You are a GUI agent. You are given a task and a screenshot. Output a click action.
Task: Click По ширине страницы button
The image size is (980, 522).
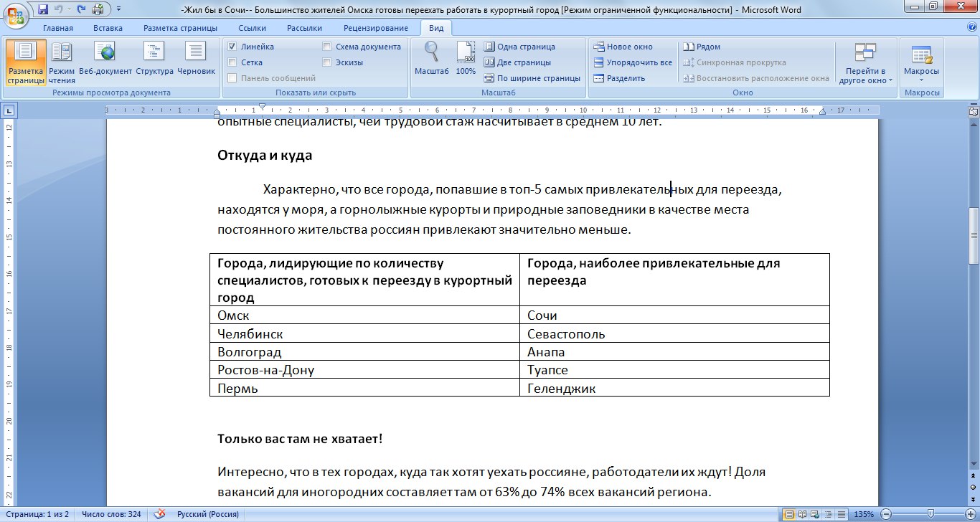tap(532, 78)
